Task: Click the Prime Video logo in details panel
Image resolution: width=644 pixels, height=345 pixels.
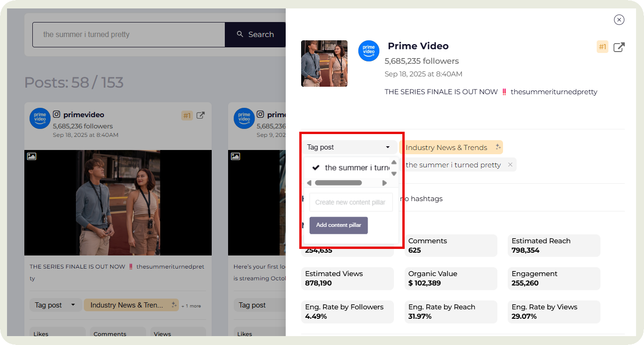Action: pyautogui.click(x=369, y=51)
